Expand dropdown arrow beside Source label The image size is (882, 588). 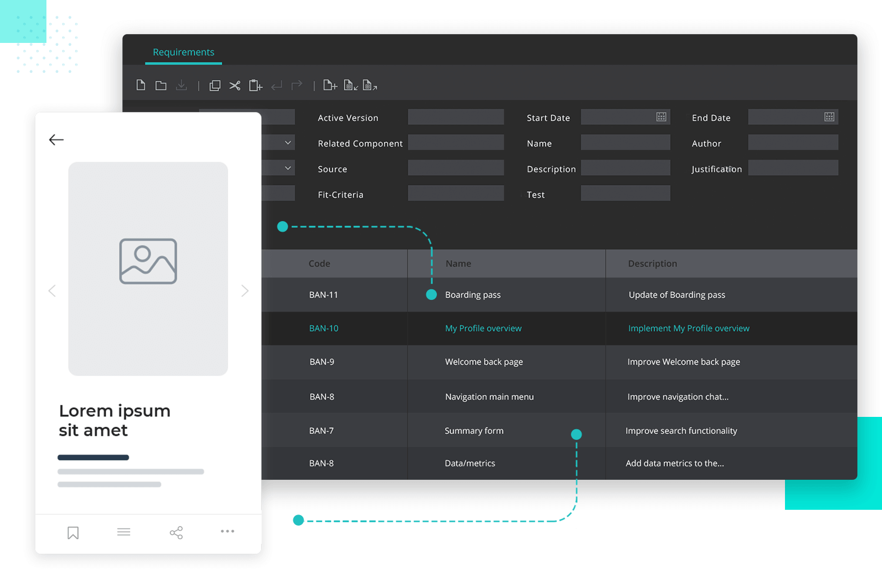pos(288,168)
